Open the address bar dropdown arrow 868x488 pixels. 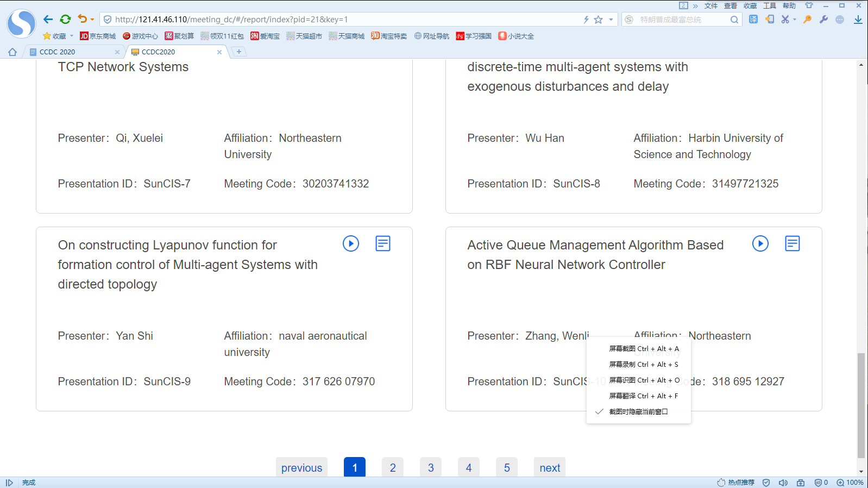(611, 20)
